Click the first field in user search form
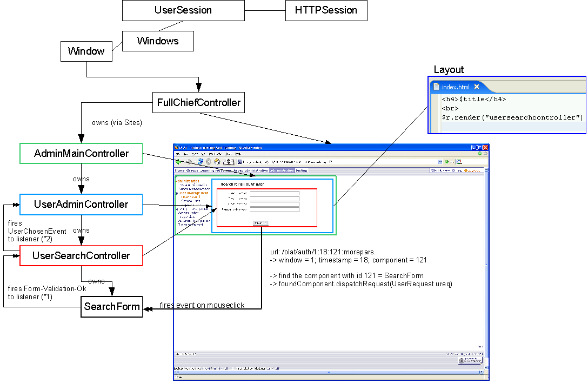This screenshot has width=588, height=382. point(275,193)
